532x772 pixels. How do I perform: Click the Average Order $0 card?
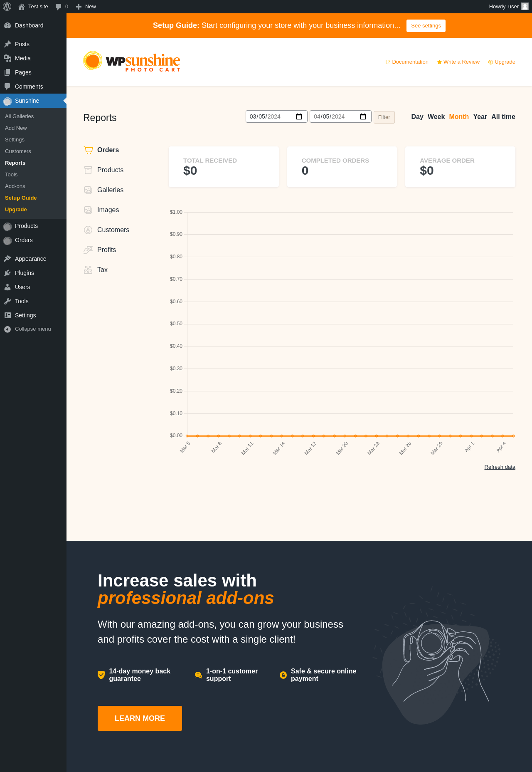(x=460, y=167)
